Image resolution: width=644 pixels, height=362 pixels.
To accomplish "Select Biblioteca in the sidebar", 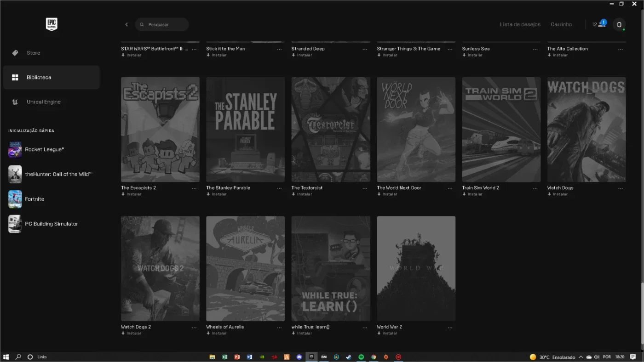I will pos(52,77).
